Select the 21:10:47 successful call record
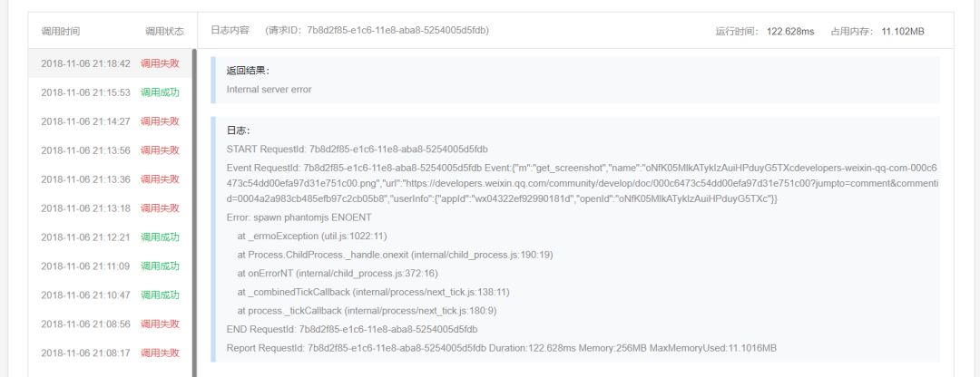This screenshot has width=980, height=377. pos(110,295)
